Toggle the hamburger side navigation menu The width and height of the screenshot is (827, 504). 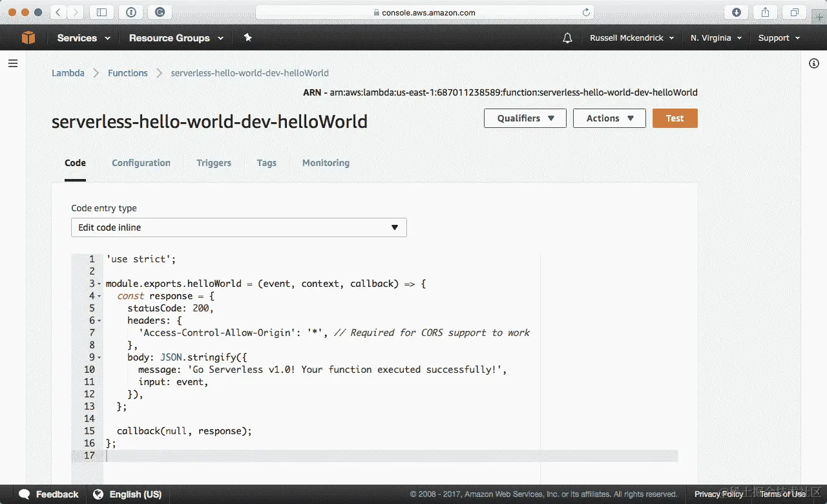[x=12, y=63]
